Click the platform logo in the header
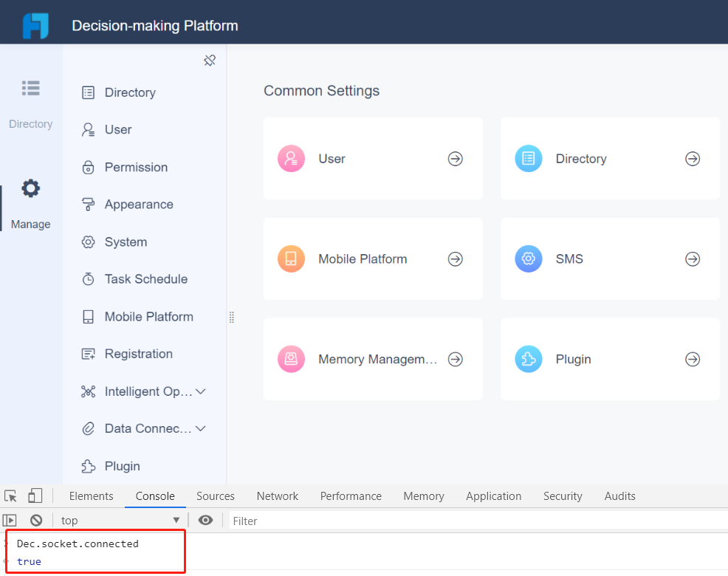728x576 pixels. click(35, 26)
